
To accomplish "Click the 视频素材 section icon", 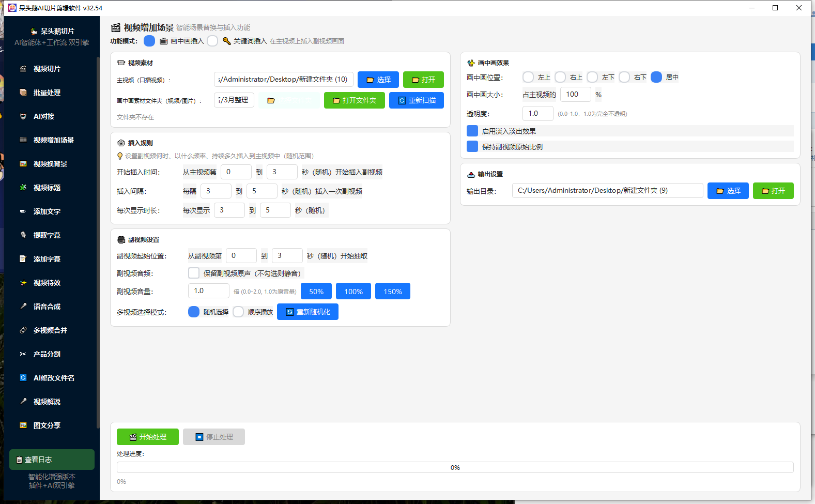I will coord(121,63).
